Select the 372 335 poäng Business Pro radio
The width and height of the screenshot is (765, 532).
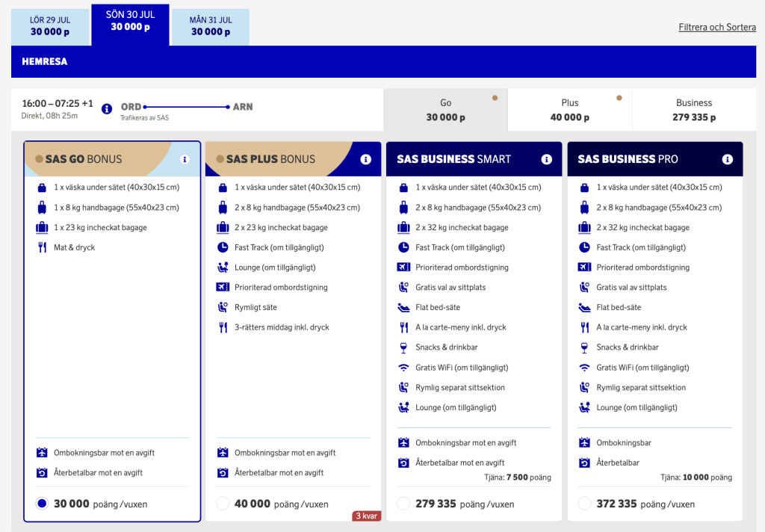point(584,503)
